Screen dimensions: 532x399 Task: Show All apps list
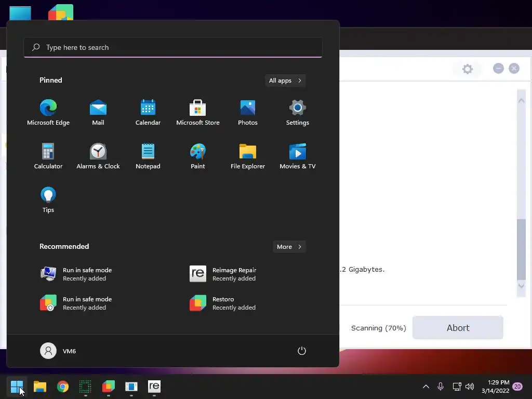[x=285, y=81]
